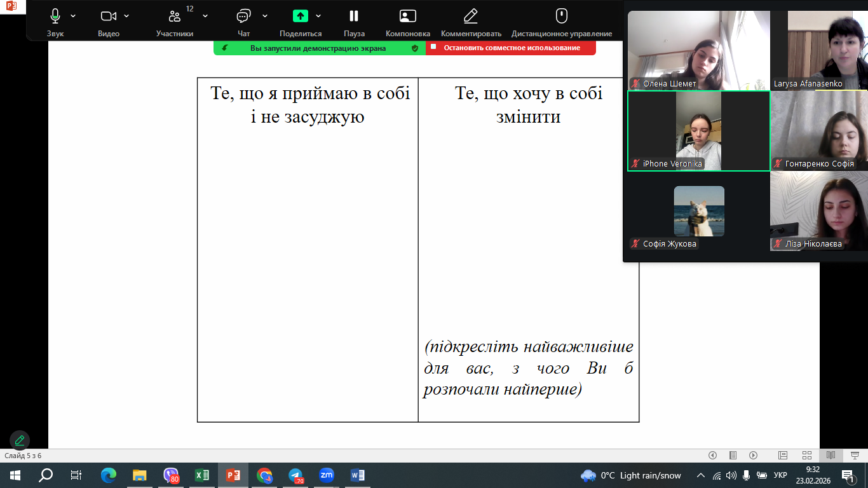
Task: Expand the Звук audio options arrow
Action: [x=73, y=16]
